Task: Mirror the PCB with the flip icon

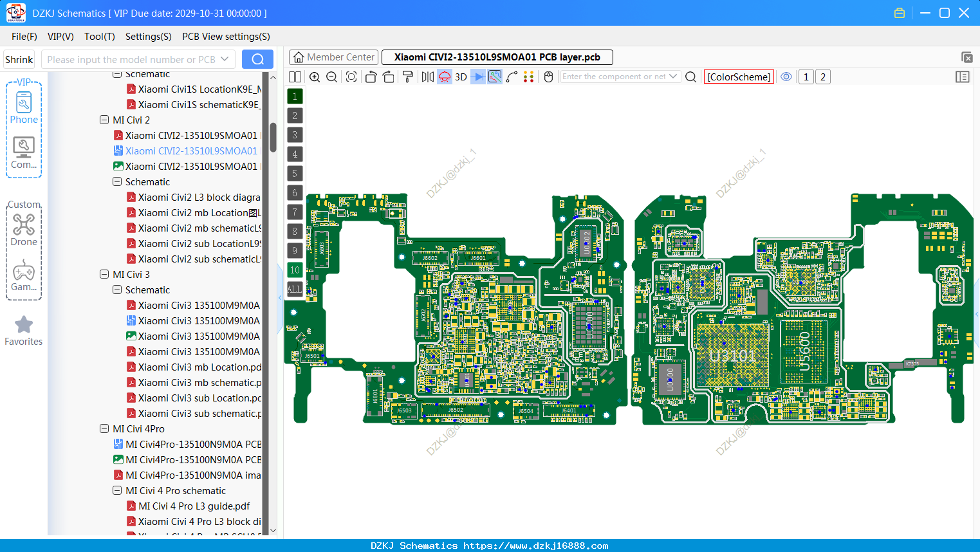Action: point(428,77)
